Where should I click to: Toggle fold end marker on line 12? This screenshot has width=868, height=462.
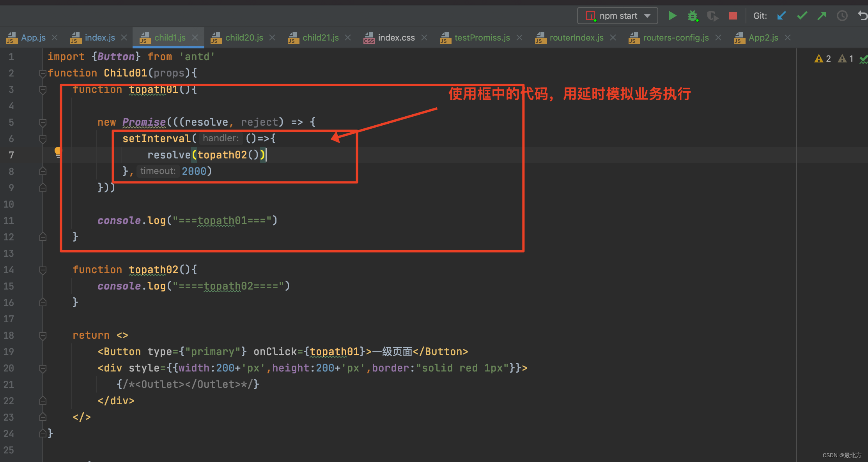(43, 237)
